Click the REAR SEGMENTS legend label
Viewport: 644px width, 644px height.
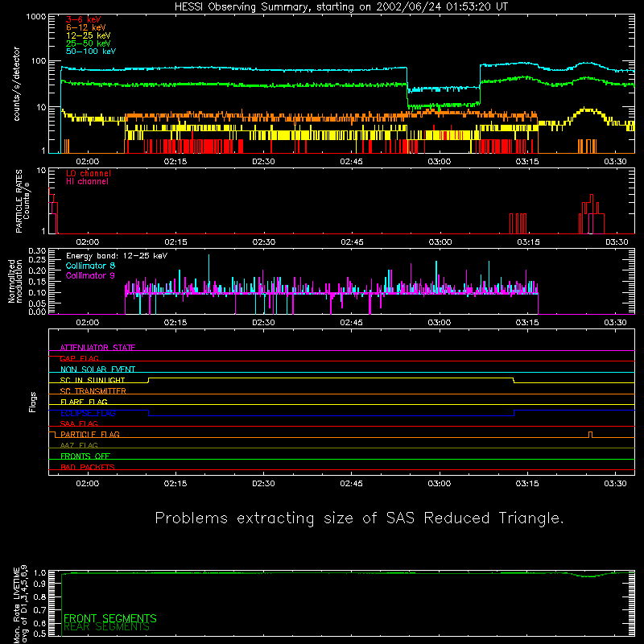106,627
